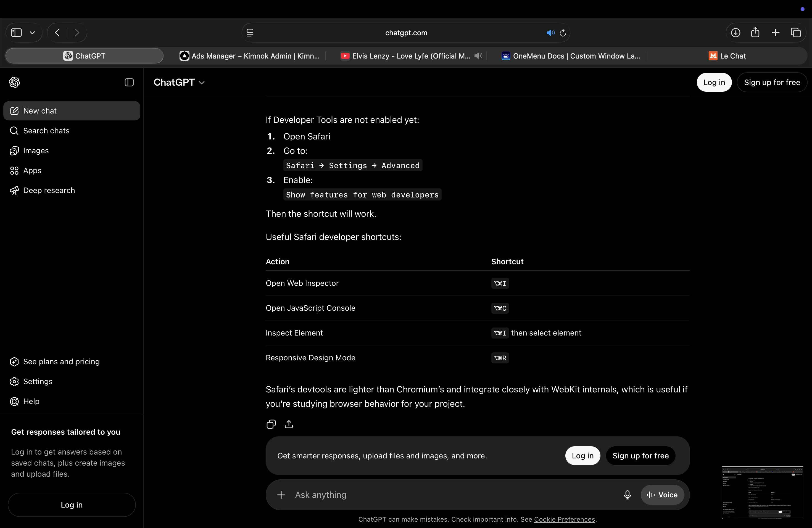
Task: Collapse the ChatGPT sidebar panel
Action: click(x=129, y=82)
